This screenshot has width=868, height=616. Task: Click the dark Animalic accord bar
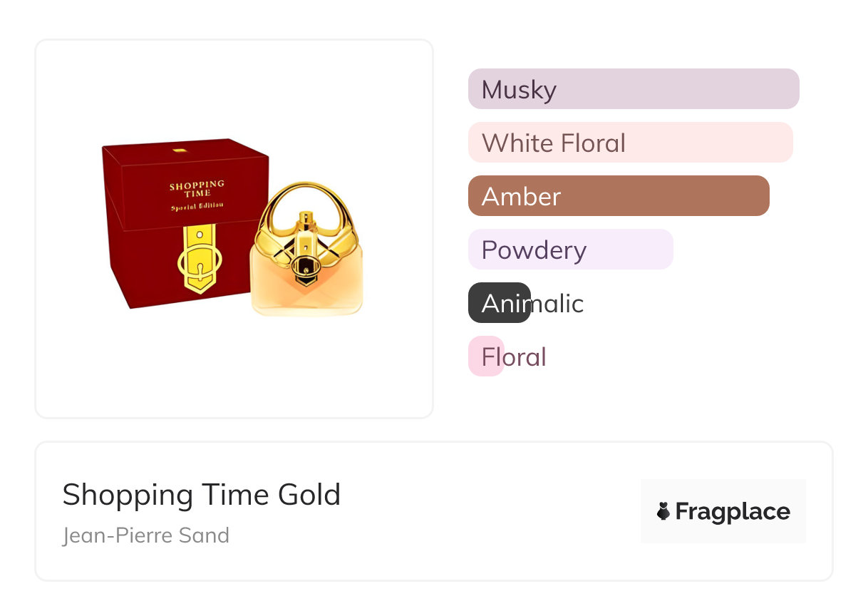(499, 303)
